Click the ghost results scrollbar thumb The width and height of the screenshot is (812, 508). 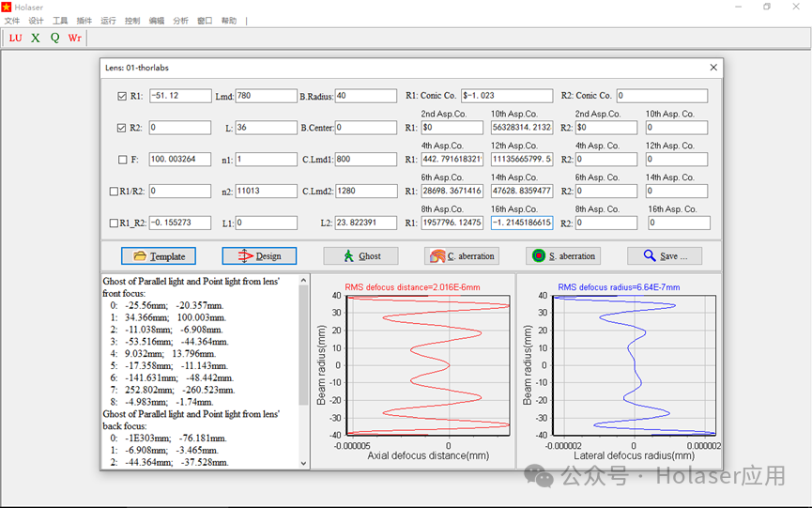click(303, 345)
